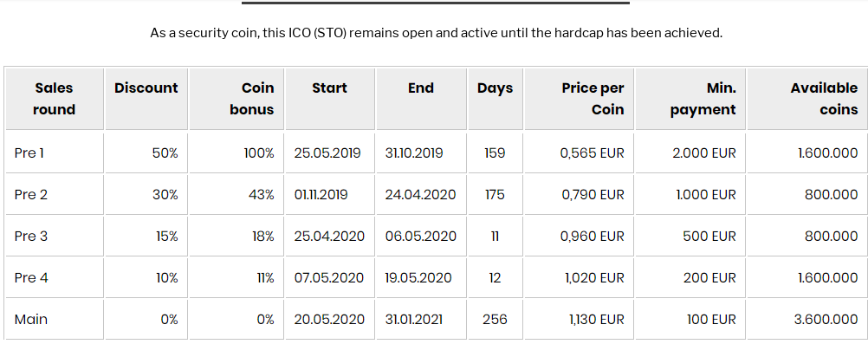Click the Sales round column header
Image resolution: width=868 pixels, height=344 pixels.
tap(55, 99)
